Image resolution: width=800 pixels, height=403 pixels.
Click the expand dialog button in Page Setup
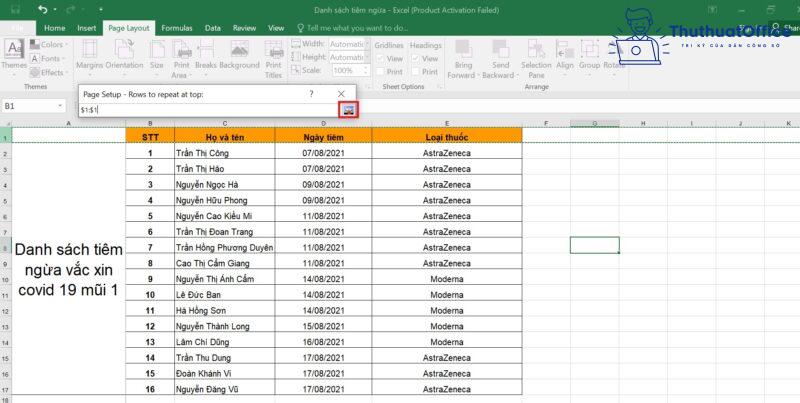(349, 110)
